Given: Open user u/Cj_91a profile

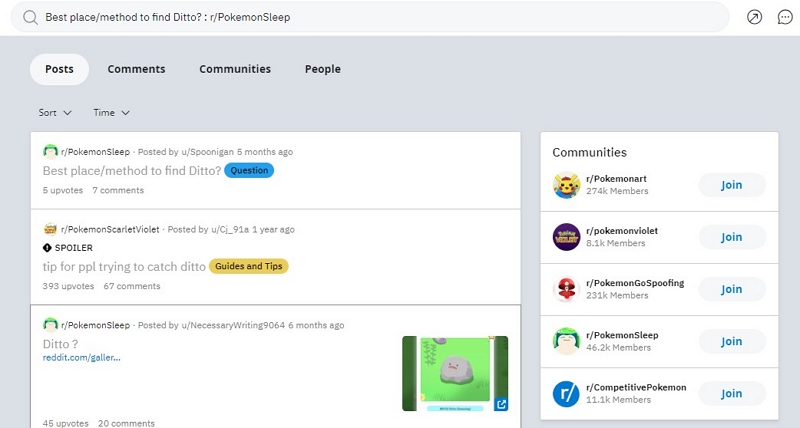Looking at the screenshot, I should coord(230,230).
